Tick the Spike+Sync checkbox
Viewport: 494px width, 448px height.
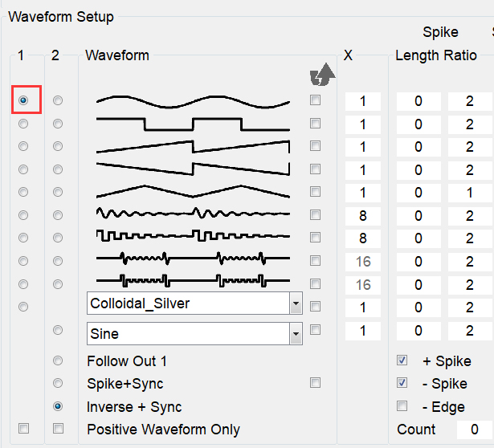[x=315, y=383]
